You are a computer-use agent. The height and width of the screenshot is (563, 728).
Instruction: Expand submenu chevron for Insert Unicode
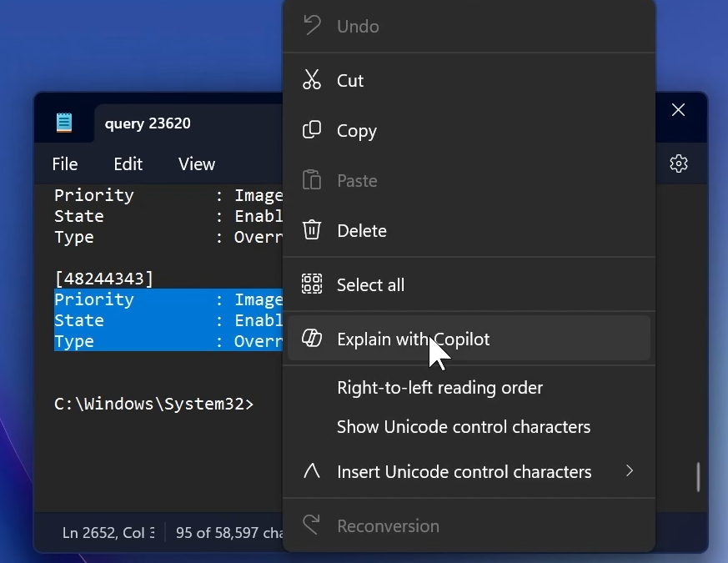pyautogui.click(x=630, y=471)
